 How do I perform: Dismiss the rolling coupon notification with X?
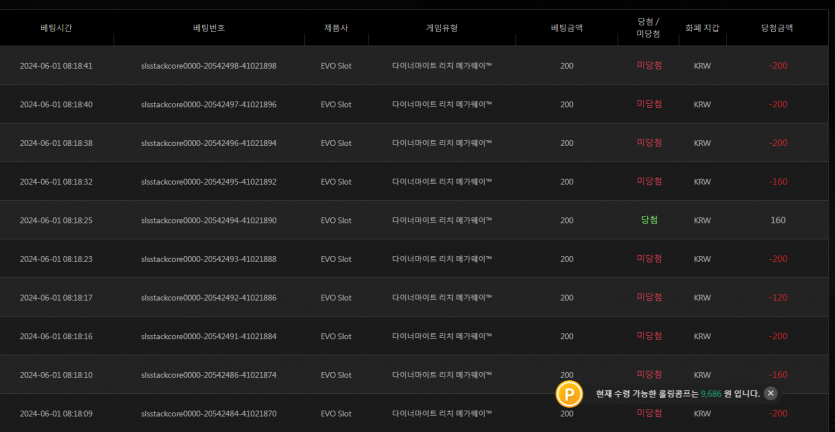(x=771, y=394)
